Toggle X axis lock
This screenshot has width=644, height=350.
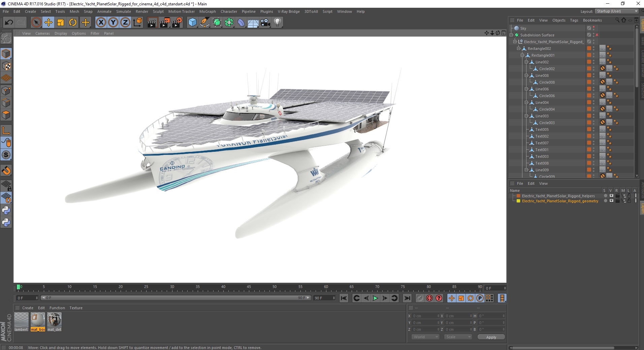click(101, 23)
